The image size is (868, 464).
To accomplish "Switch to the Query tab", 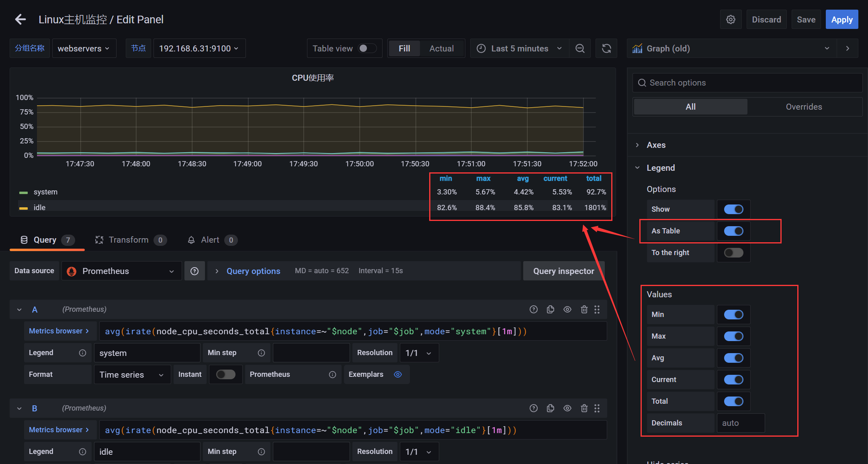I will click(x=47, y=240).
